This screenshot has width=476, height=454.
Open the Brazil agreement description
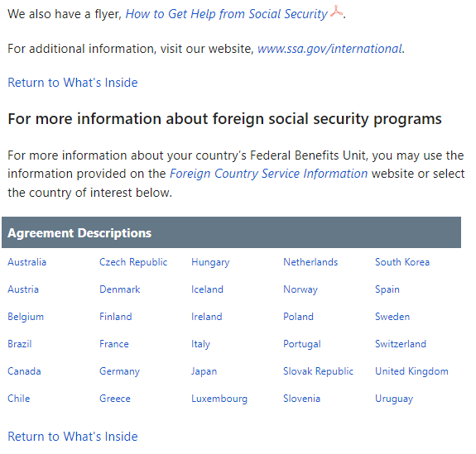[20, 344]
